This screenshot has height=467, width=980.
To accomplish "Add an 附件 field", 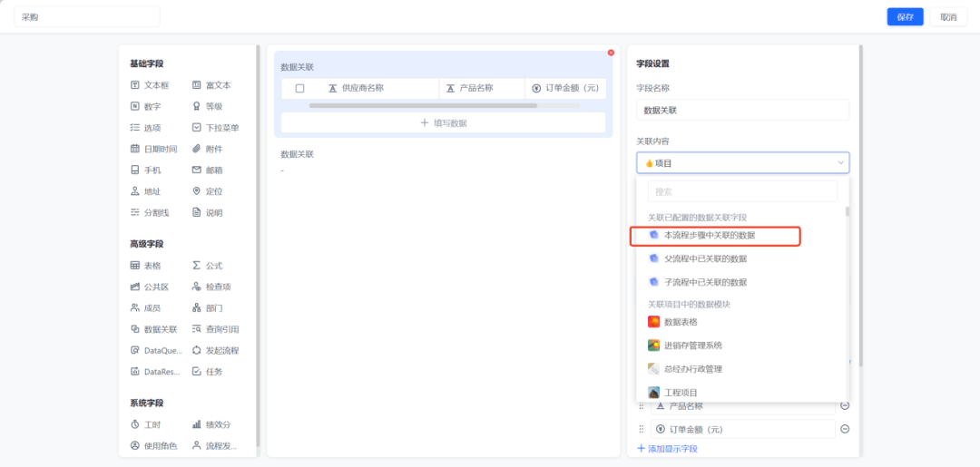I will [x=208, y=149].
